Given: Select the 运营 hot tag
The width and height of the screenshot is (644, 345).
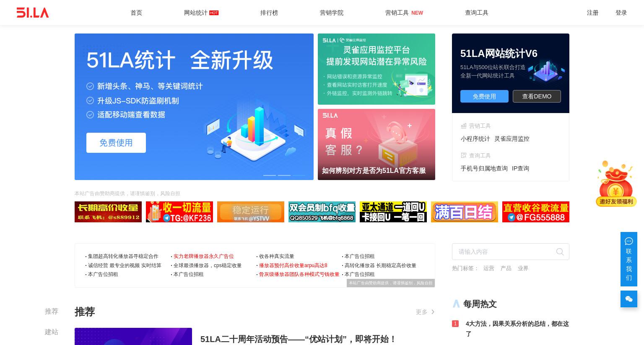Looking at the screenshot, I should click(x=488, y=268).
